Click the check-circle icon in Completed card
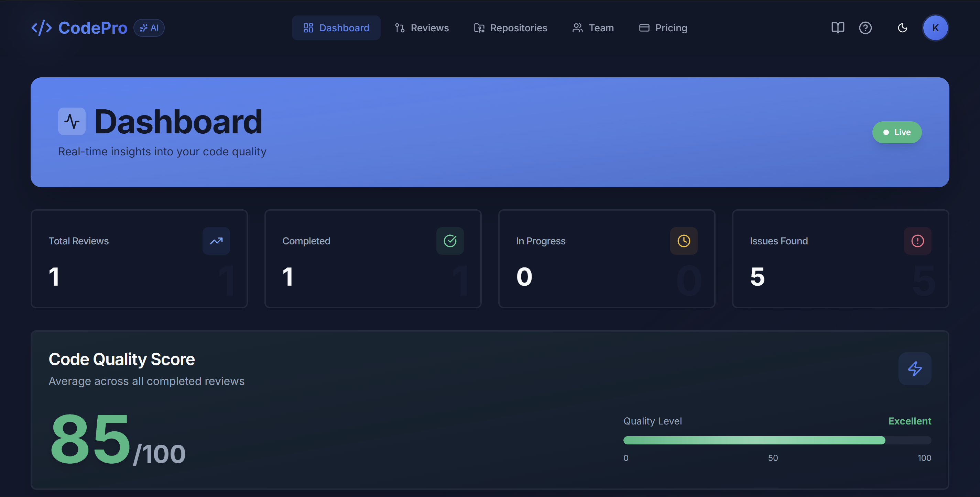Screen dimensions: 980x497 (450, 241)
